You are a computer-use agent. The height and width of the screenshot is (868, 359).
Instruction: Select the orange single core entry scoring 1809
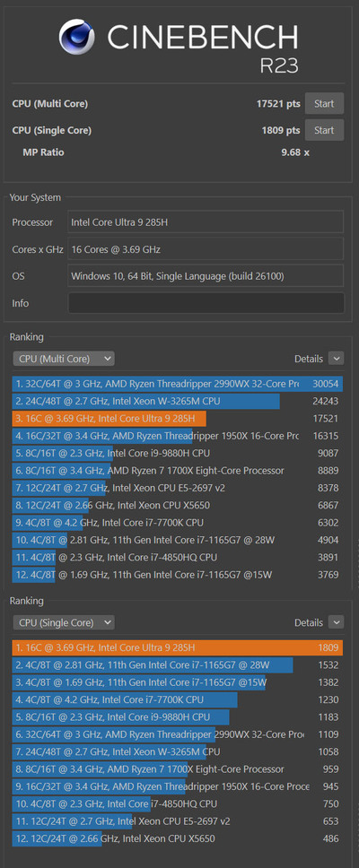coord(178,647)
